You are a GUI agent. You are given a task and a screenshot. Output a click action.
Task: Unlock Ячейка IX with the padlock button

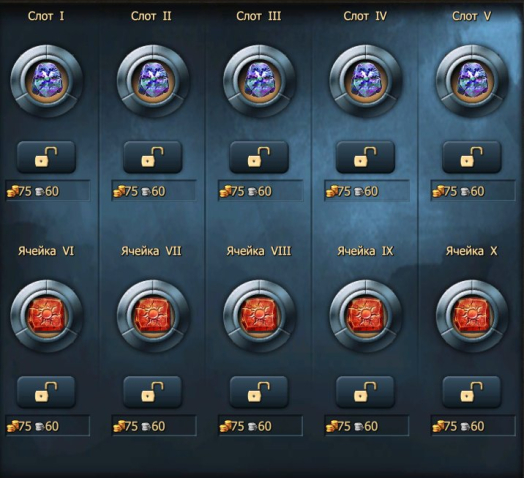point(366,392)
